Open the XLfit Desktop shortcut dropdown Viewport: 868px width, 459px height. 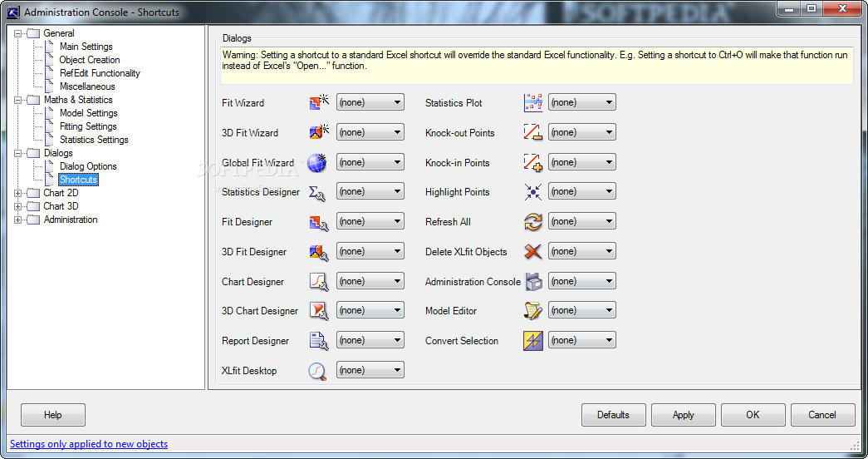click(370, 370)
